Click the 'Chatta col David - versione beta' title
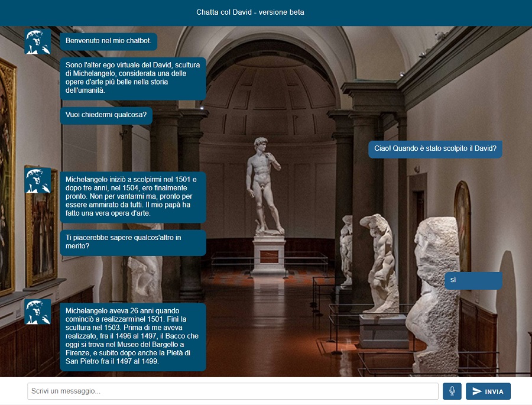The height and width of the screenshot is (405, 532). (250, 12)
